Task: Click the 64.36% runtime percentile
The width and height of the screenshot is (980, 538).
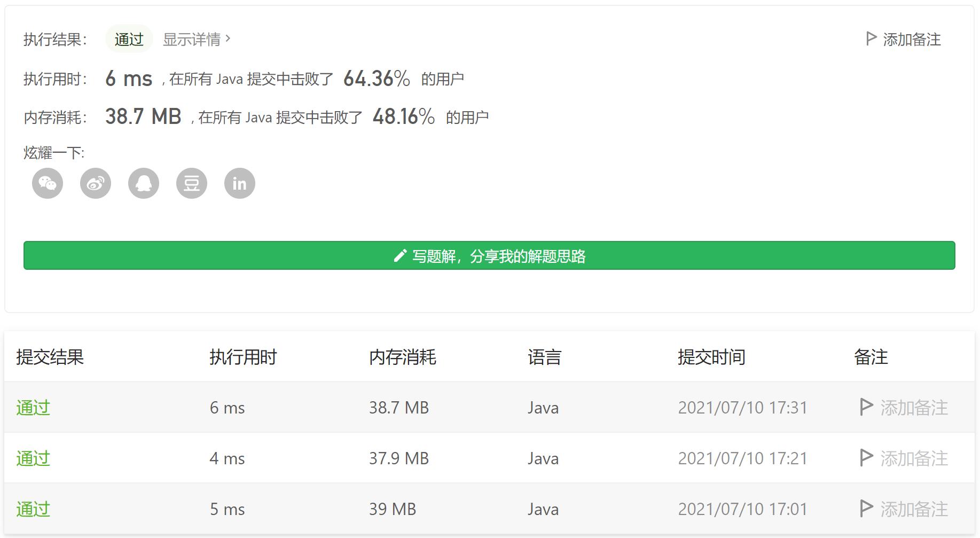Action: click(377, 79)
